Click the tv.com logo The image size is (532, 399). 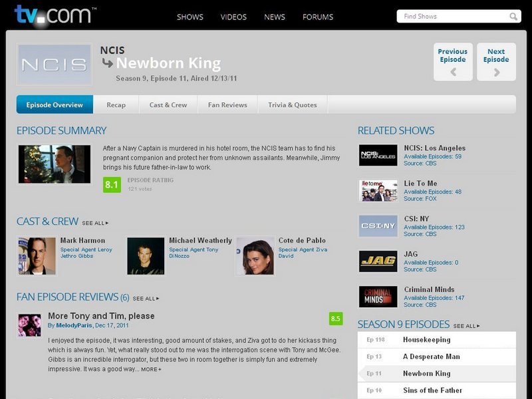[55, 15]
